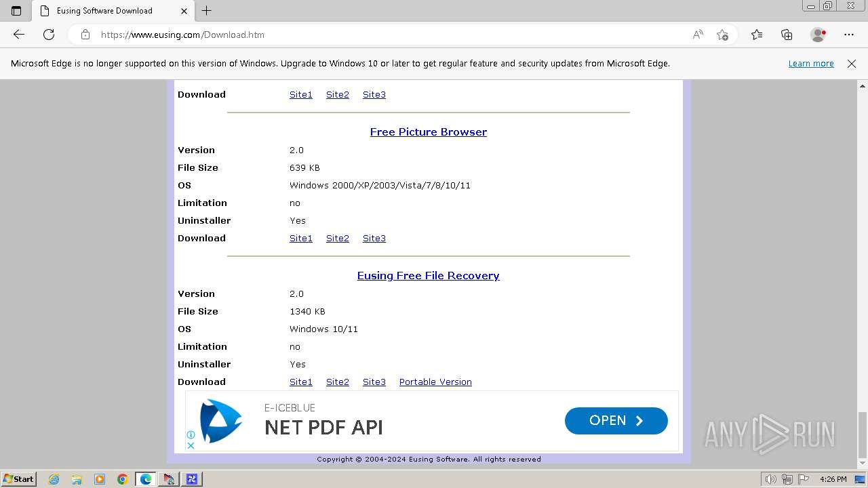Download Eusing Free File Recovery from Site1
Viewport: 868px width, 488px height.
point(301,382)
